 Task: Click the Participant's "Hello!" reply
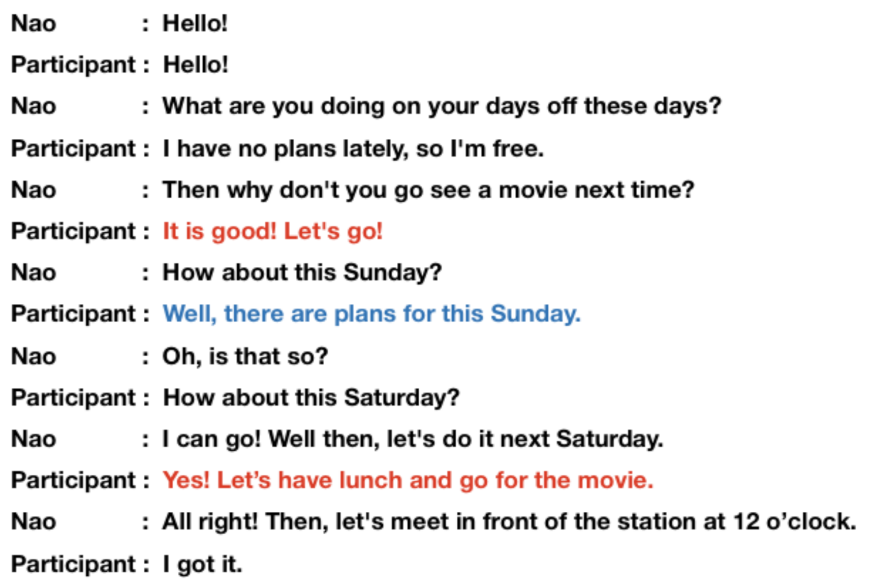click(x=195, y=65)
